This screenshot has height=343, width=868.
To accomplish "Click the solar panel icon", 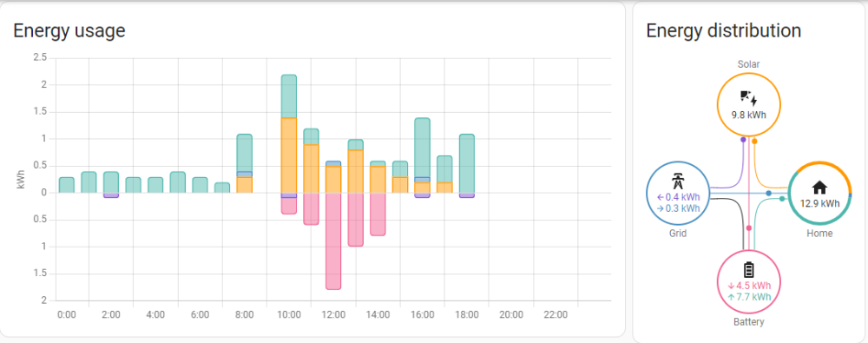I will 748,98.
